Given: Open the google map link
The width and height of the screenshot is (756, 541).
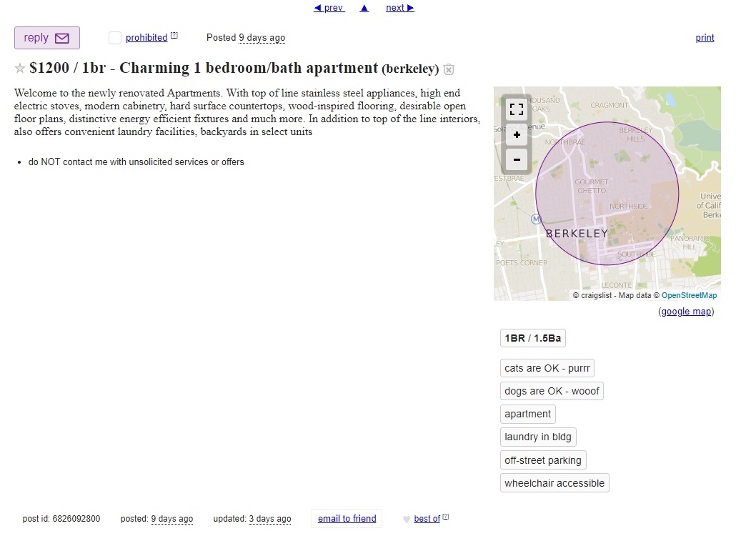Looking at the screenshot, I should coord(686,312).
